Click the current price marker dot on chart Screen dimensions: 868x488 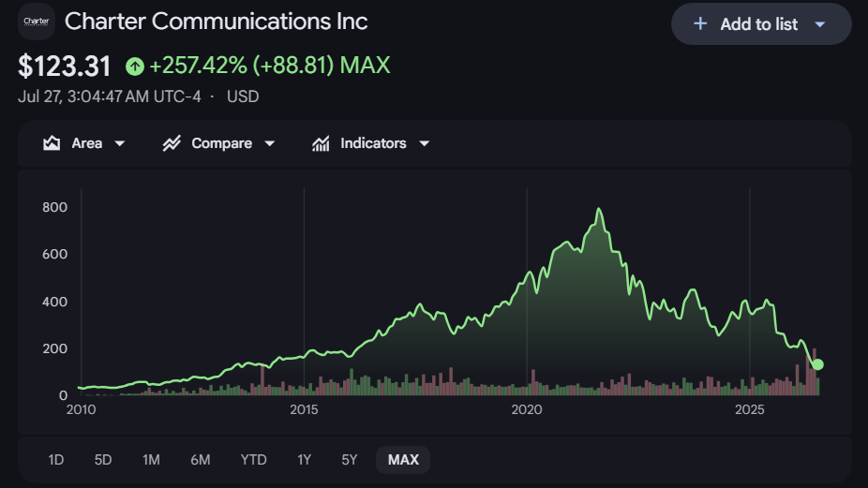pyautogui.click(x=817, y=364)
